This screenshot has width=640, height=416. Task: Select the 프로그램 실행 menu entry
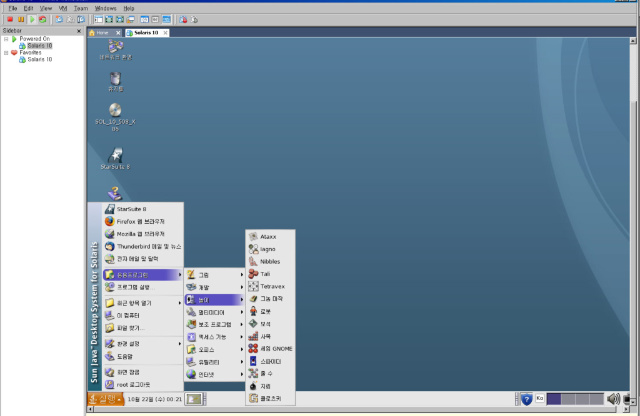pos(143,287)
